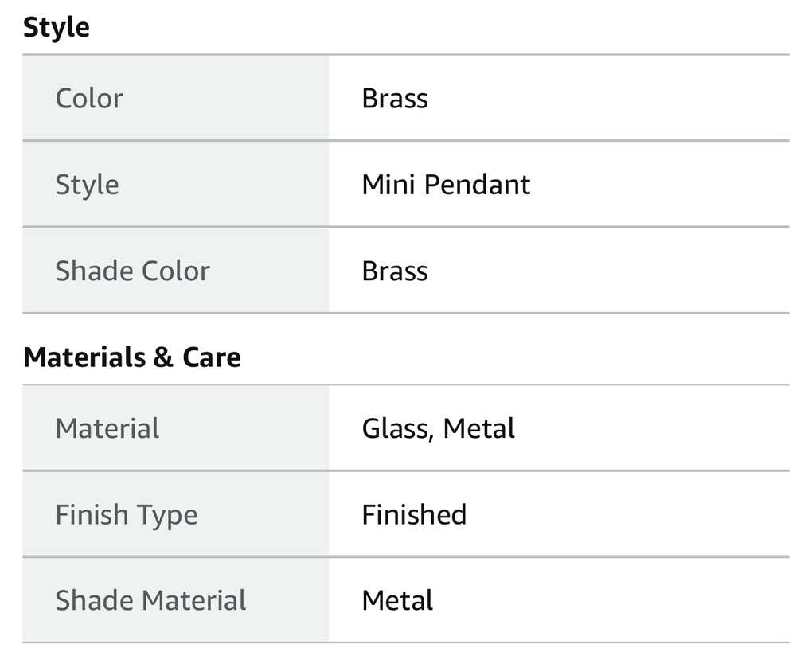Click the bold Style section heading
The height and width of the screenshot is (656, 812).
click(x=57, y=28)
